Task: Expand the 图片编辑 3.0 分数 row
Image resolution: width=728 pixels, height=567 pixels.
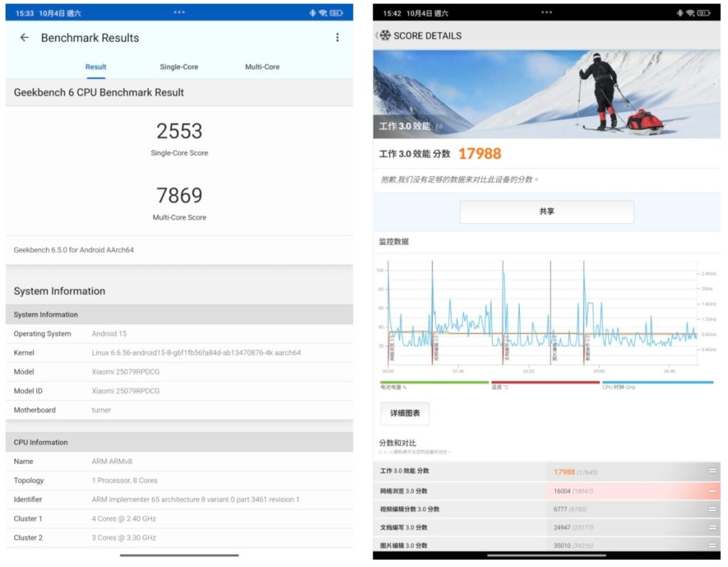Action: 712,545
